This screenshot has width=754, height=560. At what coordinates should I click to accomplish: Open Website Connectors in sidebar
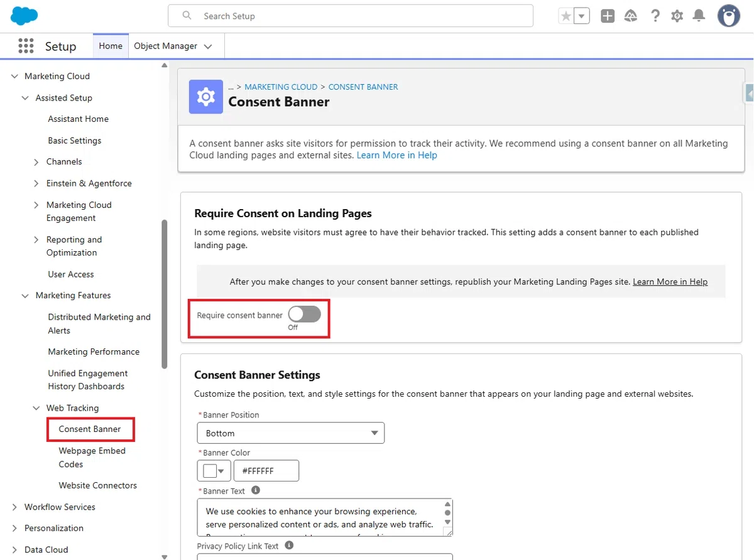[97, 485]
